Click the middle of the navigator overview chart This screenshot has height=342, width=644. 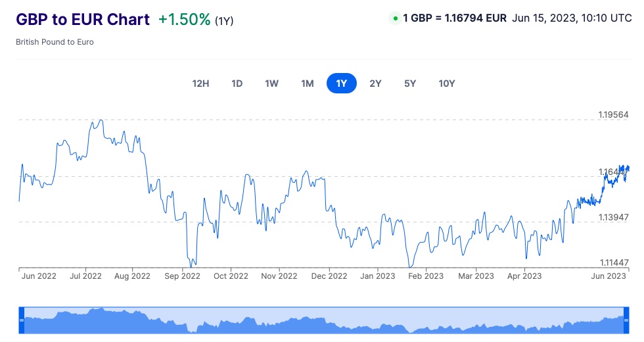[324, 320]
